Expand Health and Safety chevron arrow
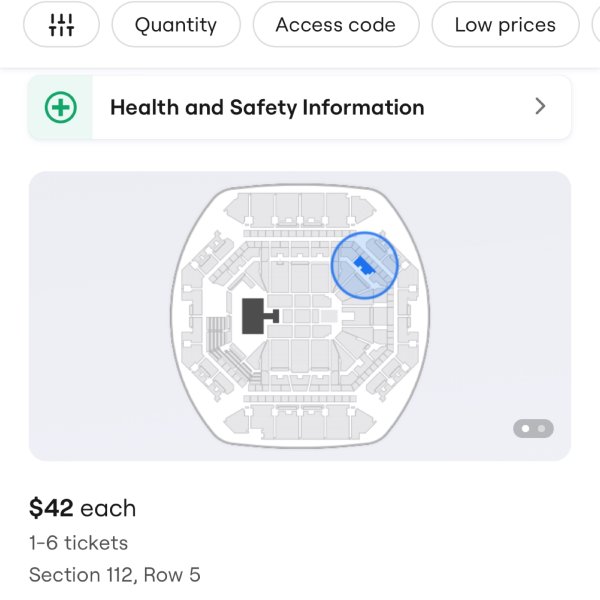This screenshot has width=600, height=600. click(540, 106)
